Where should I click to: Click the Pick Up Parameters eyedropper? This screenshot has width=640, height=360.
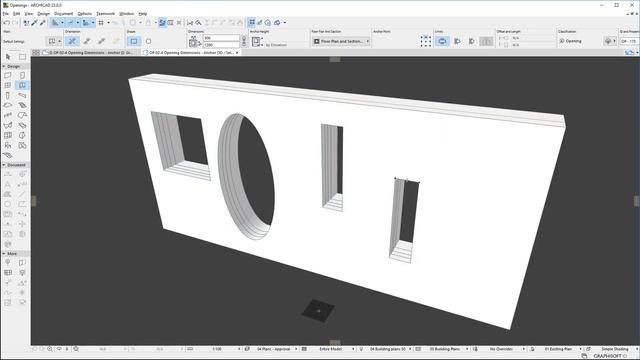[x=35, y=23]
